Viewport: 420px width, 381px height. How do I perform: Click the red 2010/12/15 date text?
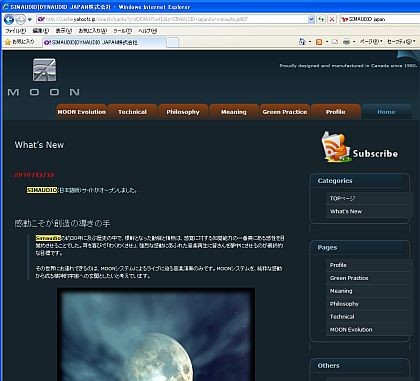pos(34,175)
